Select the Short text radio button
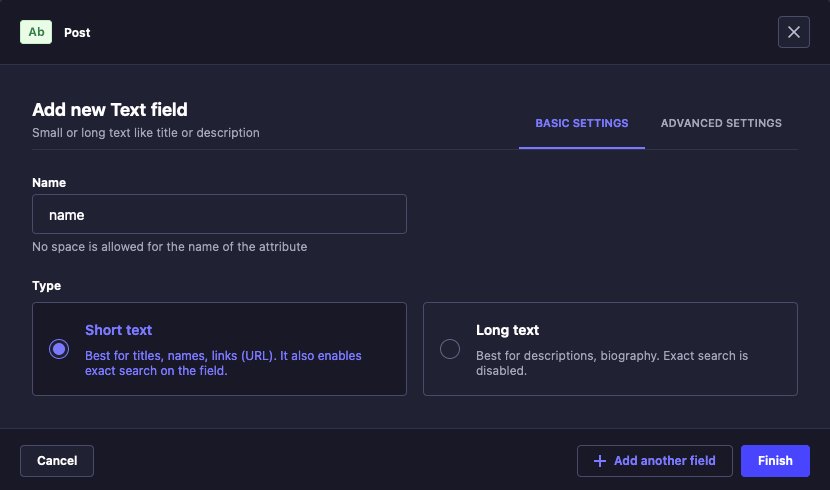The height and width of the screenshot is (490, 830). tap(59, 349)
